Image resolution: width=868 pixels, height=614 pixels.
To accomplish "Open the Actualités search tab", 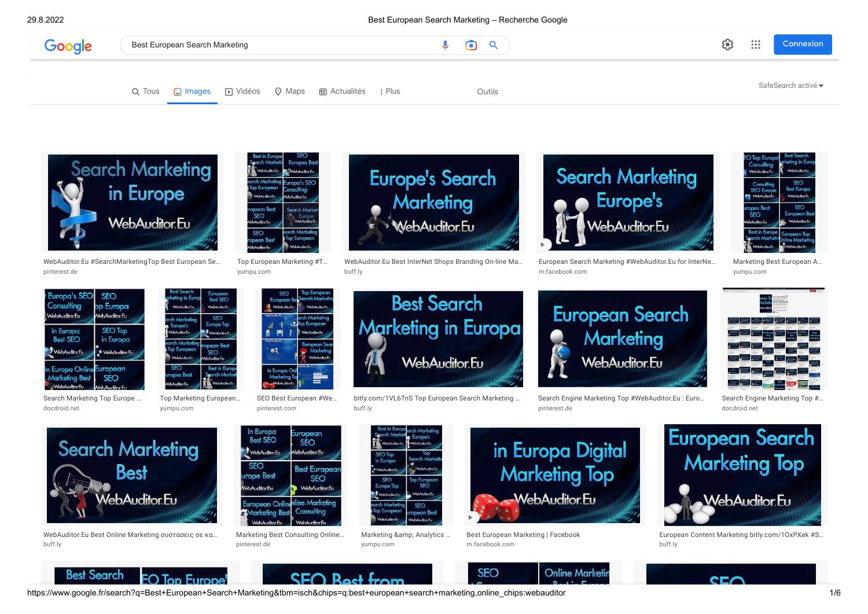I will point(343,91).
